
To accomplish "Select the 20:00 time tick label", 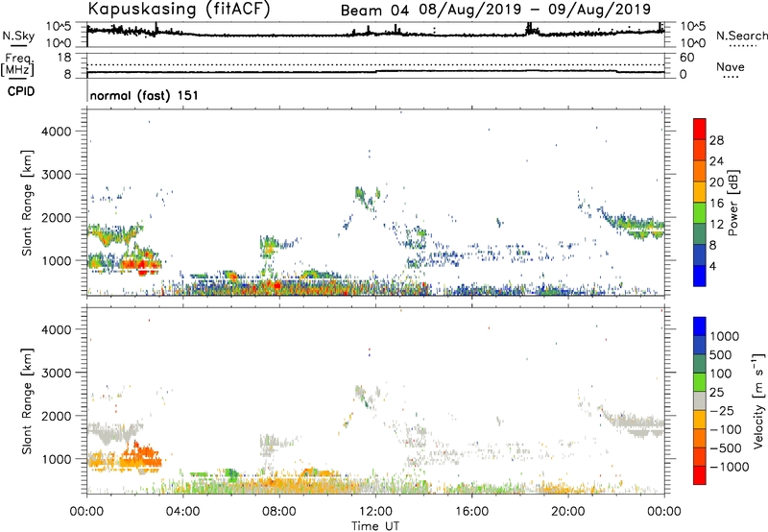I will point(567,512).
